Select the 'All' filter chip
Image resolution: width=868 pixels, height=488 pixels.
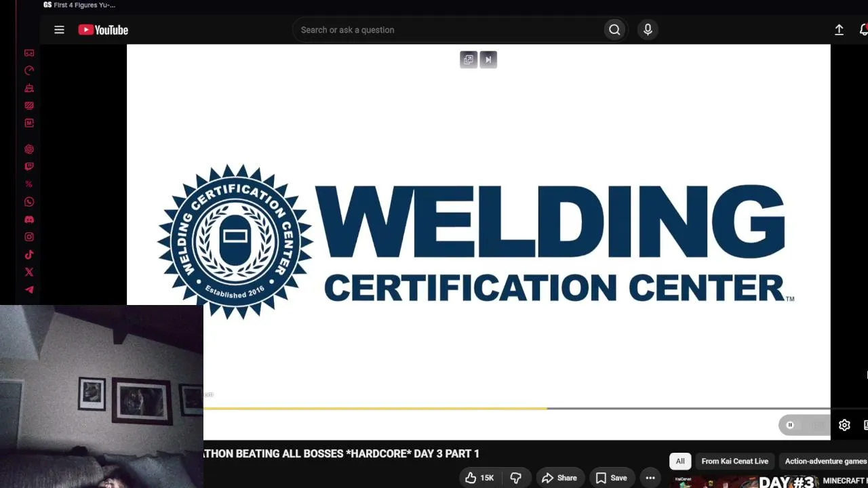tap(680, 461)
